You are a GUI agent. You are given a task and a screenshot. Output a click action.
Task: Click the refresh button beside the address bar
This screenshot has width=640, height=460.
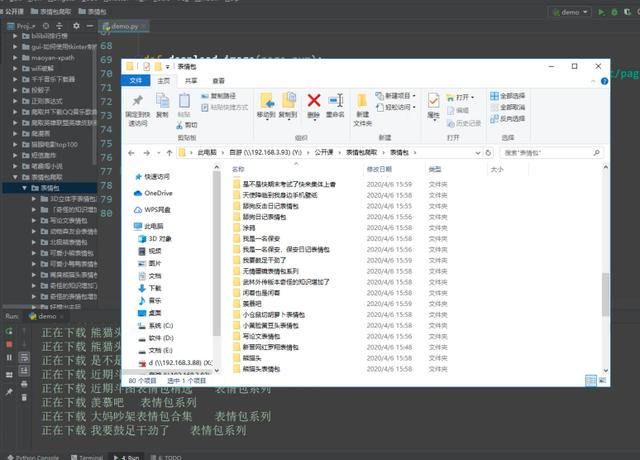pos(488,153)
